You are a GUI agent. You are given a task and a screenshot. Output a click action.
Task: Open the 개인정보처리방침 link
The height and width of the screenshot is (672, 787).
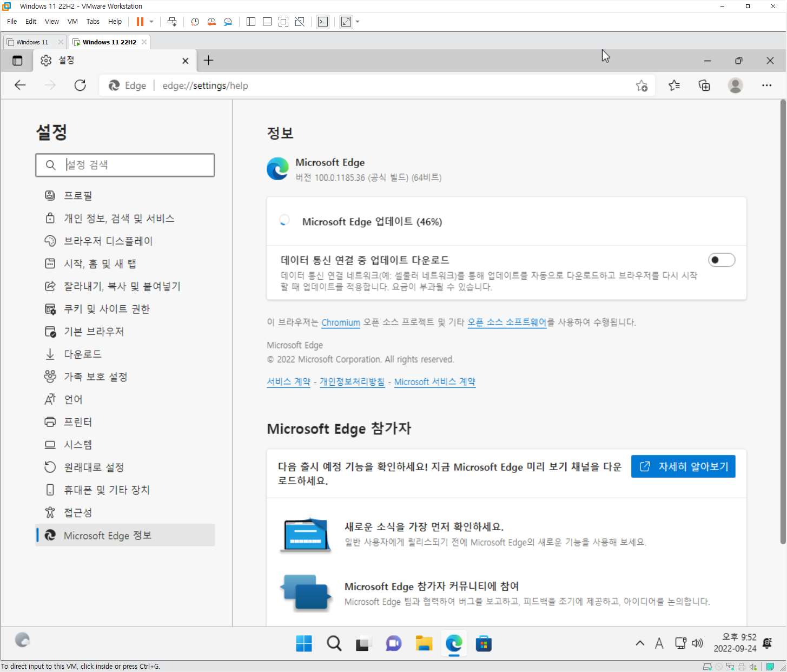352,382
